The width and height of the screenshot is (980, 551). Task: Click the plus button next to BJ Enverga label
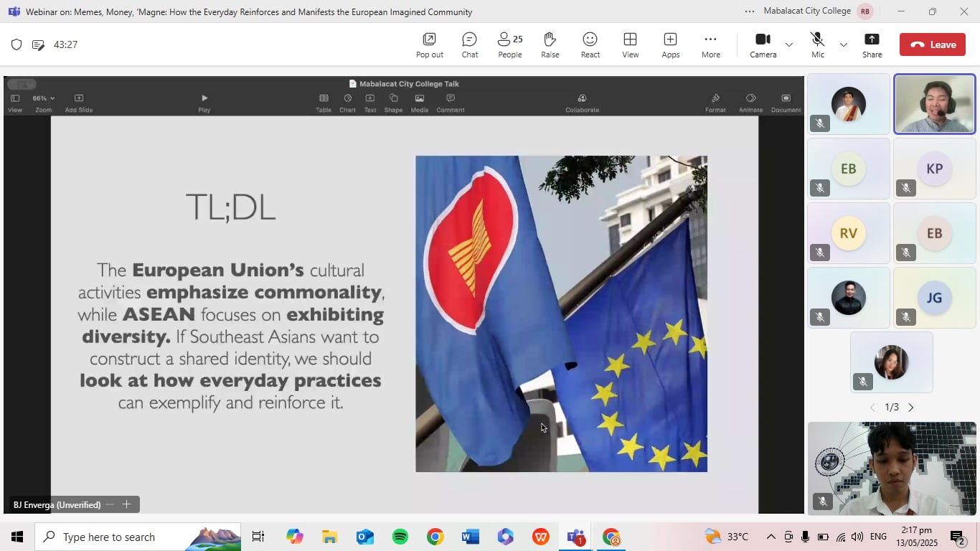pos(126,504)
